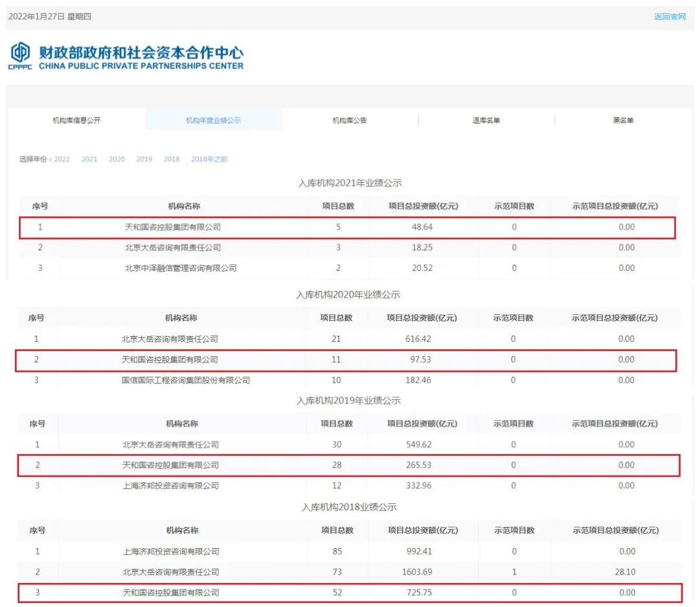Click demonstration investment value 28.10

point(625,572)
